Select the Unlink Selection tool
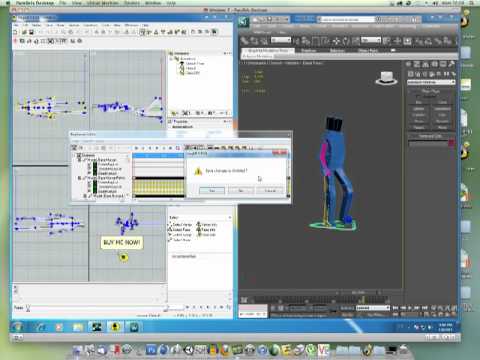Screen dimensions: 480x360 pyautogui.click(x=254, y=41)
